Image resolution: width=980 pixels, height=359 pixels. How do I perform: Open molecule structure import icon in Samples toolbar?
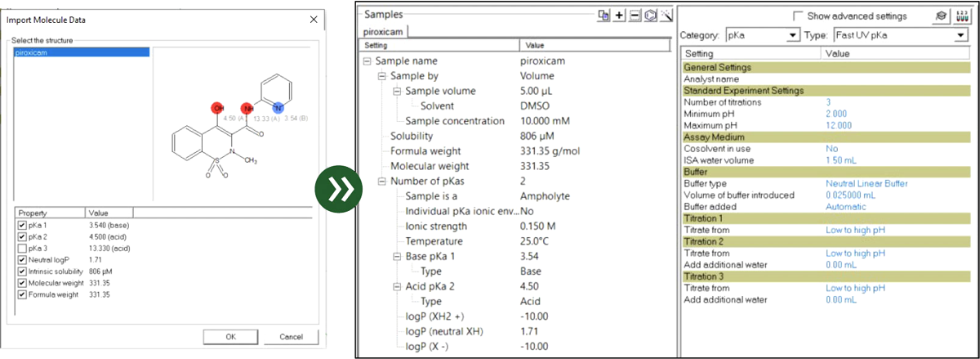650,15
